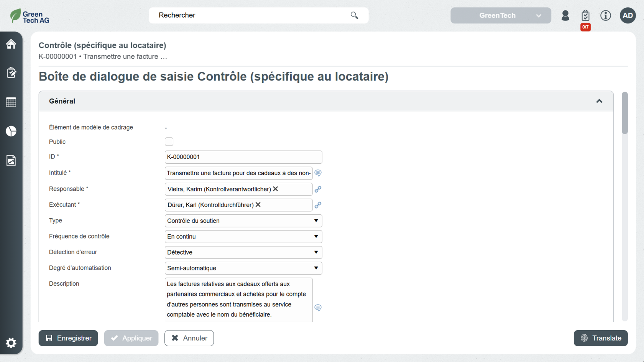Open the settings gear in sidebar
This screenshot has width=644, height=362.
click(x=11, y=342)
